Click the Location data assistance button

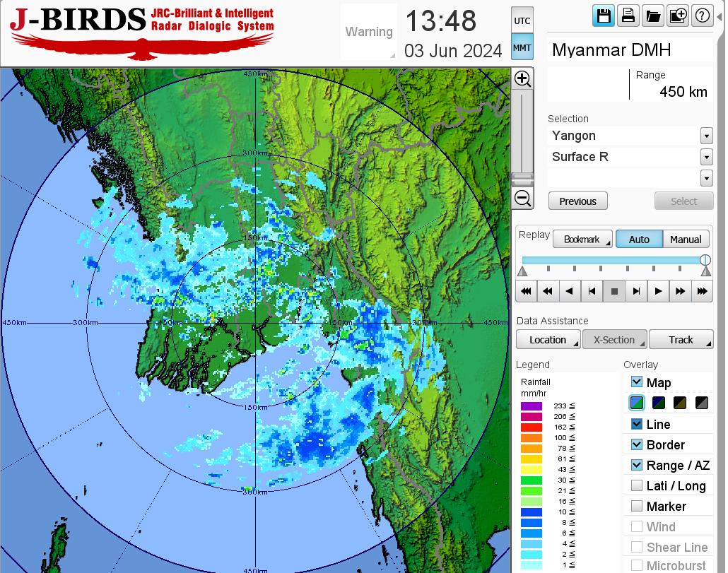pos(548,340)
